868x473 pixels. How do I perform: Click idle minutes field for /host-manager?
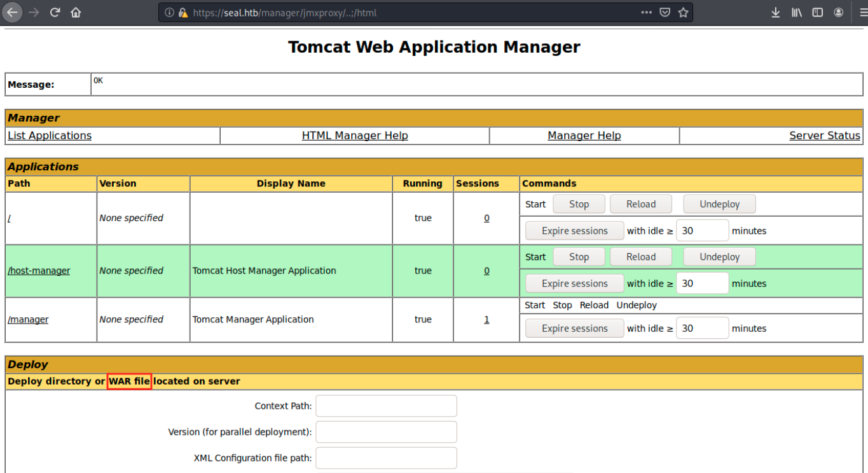(702, 284)
